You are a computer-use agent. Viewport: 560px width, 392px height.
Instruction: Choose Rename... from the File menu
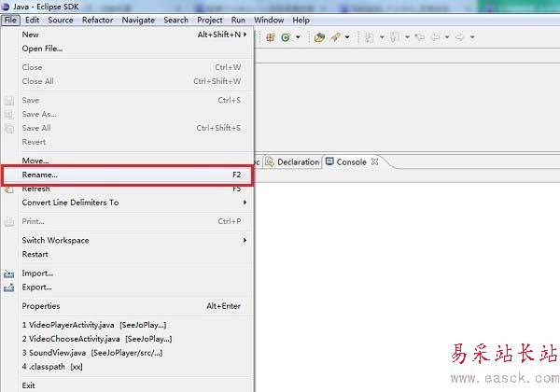(127, 175)
